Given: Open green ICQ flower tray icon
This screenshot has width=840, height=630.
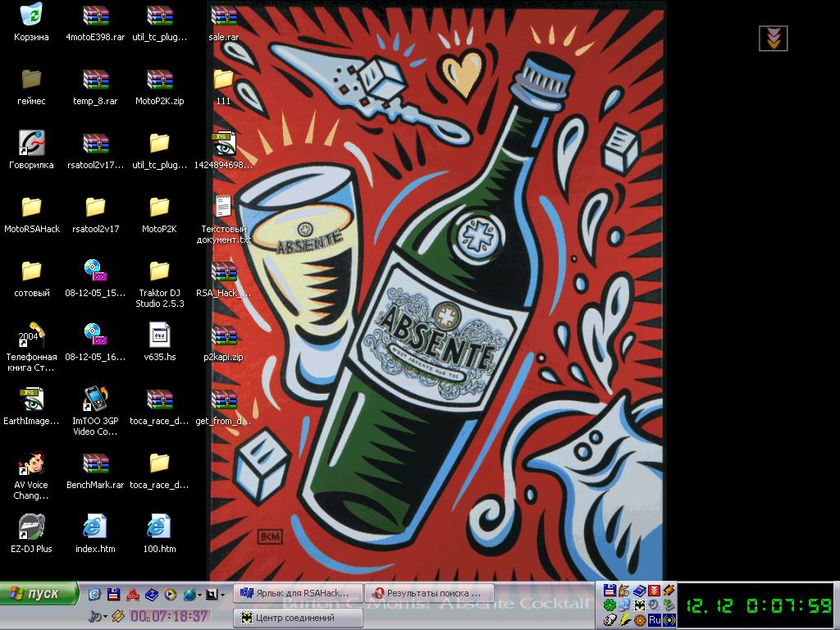Looking at the screenshot, I should click(x=609, y=605).
